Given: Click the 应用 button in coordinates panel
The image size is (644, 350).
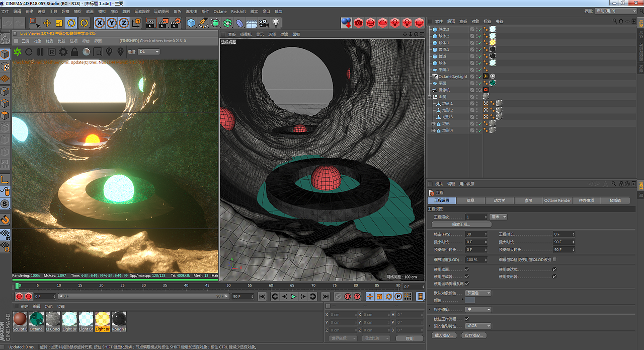Looking at the screenshot, I should [x=410, y=338].
